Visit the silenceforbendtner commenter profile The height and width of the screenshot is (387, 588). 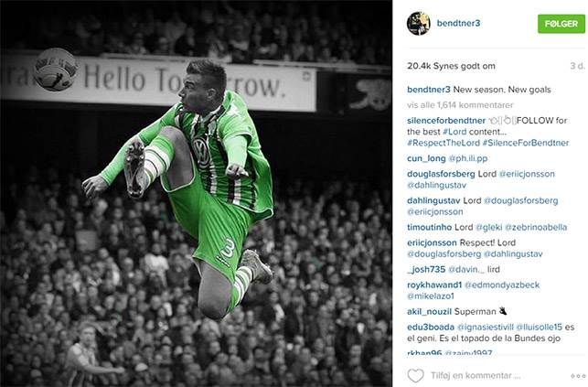coord(446,121)
